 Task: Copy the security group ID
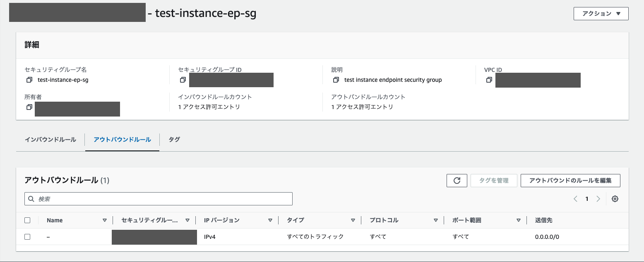[x=183, y=80]
